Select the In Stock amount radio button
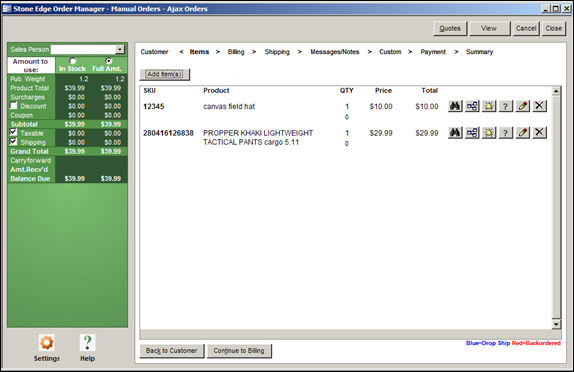 (x=72, y=61)
